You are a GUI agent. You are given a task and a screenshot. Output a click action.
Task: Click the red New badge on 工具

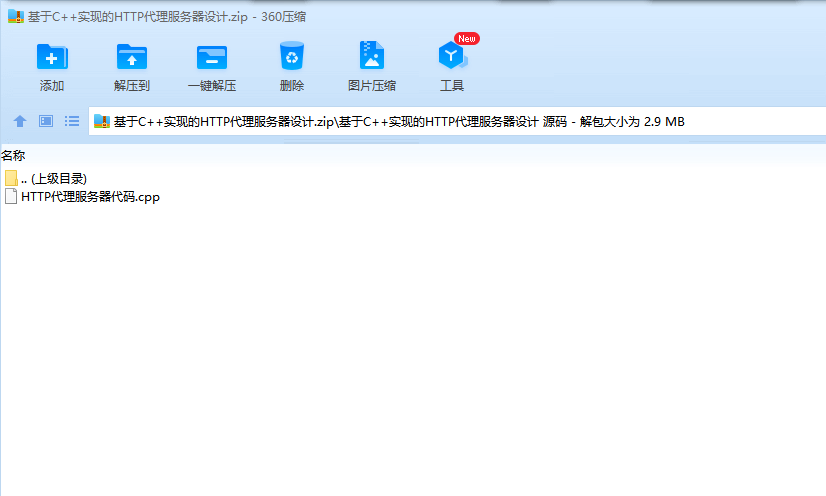467,38
